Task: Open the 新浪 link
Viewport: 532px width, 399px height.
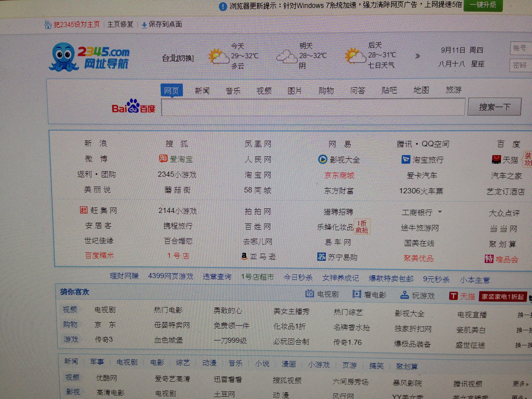Action: click(96, 143)
